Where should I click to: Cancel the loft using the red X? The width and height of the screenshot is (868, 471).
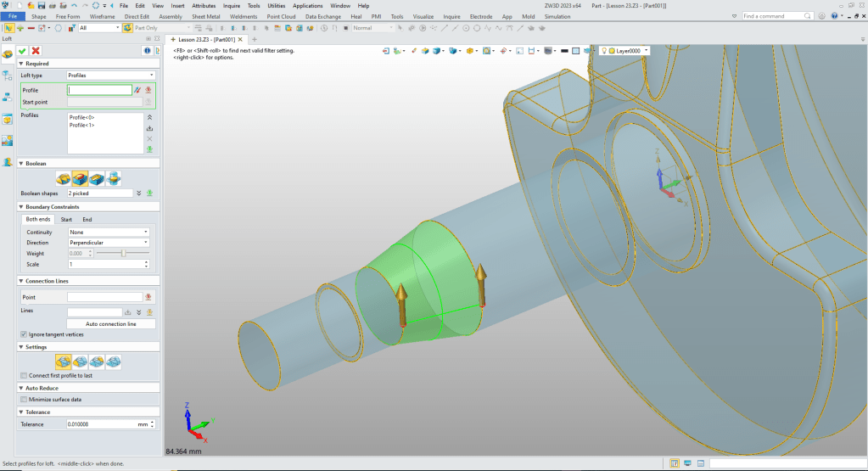click(35, 51)
